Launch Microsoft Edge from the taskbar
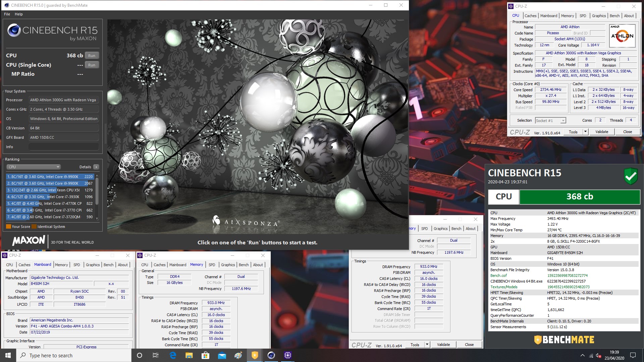Screen dimensions: 644x362 point(173,355)
